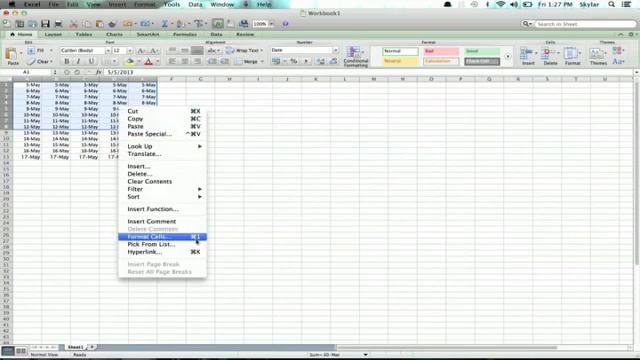Toggle Center Text alignment
Image resolution: width=640 pixels, height=360 pixels.
(185, 62)
